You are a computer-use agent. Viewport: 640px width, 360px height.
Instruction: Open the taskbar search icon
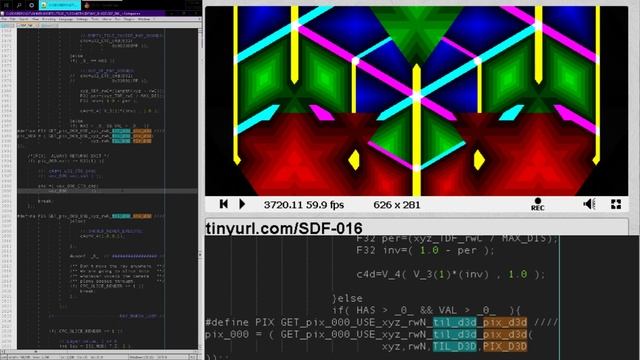coord(19,5)
